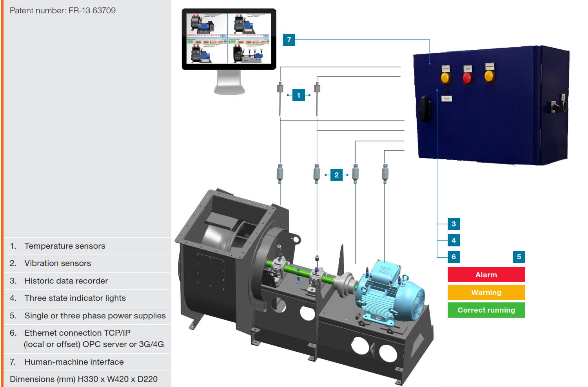Viewport: 588px width, 387px height.
Task: Select the number 6 callout badge
Action: [x=454, y=257]
